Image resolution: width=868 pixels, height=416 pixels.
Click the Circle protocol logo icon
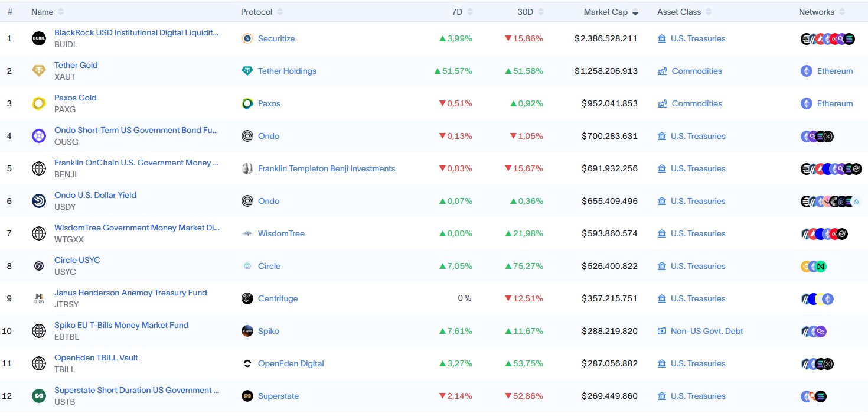click(247, 266)
